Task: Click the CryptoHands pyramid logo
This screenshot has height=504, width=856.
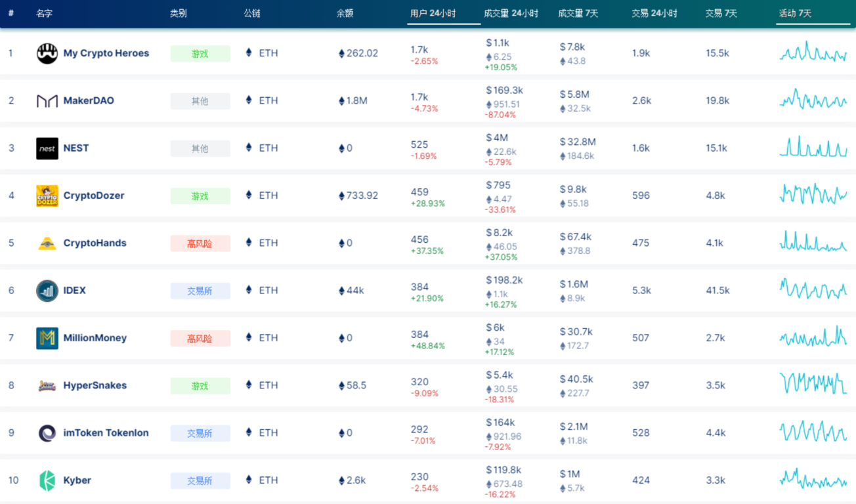Action: click(x=47, y=243)
